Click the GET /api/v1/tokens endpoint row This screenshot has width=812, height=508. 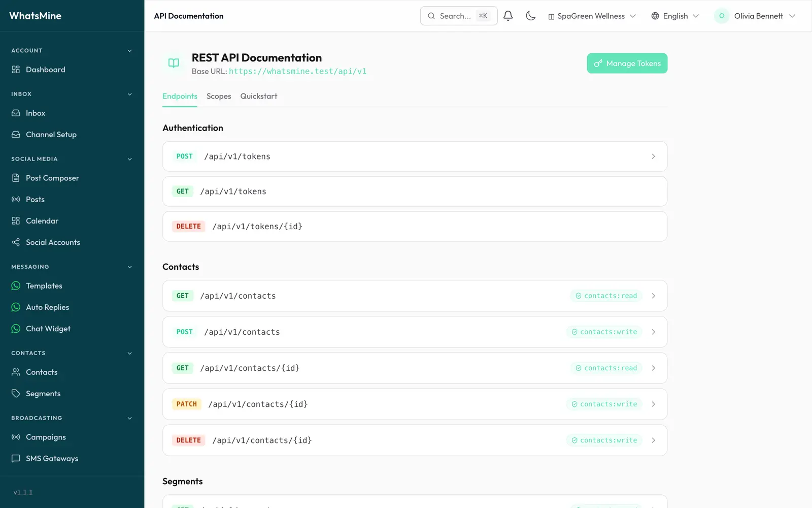pos(415,192)
